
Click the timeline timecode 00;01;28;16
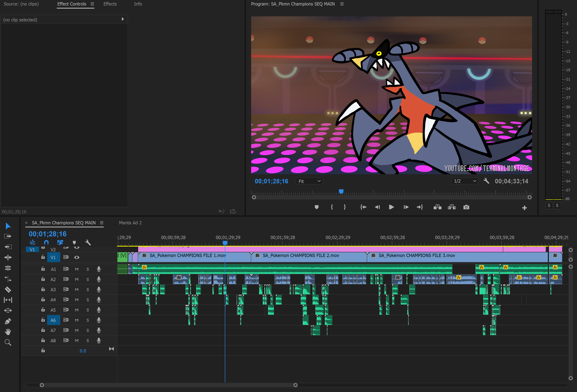[x=48, y=234]
